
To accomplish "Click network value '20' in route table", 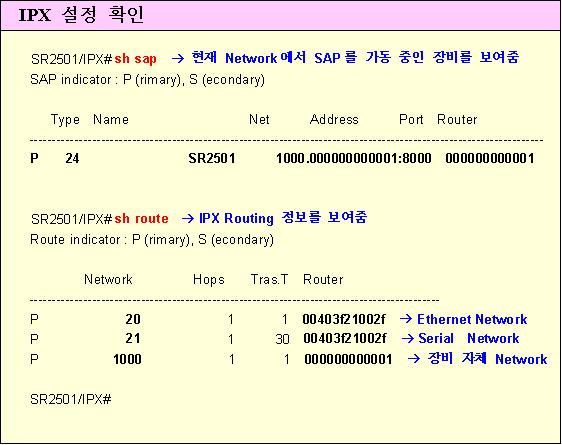I will [x=133, y=319].
